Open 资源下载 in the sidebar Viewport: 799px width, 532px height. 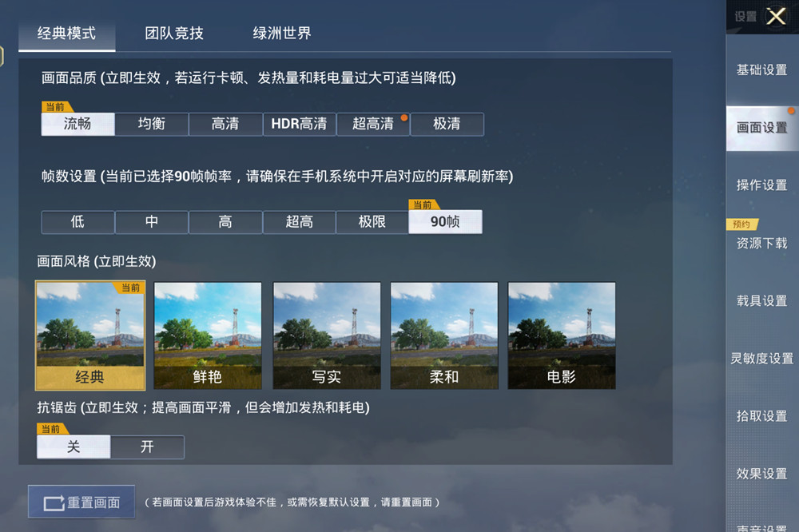pyautogui.click(x=762, y=244)
